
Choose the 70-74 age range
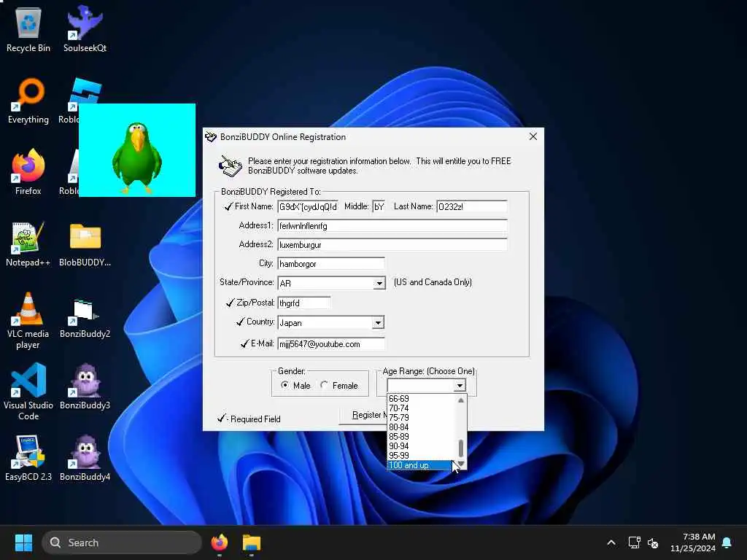(x=421, y=408)
